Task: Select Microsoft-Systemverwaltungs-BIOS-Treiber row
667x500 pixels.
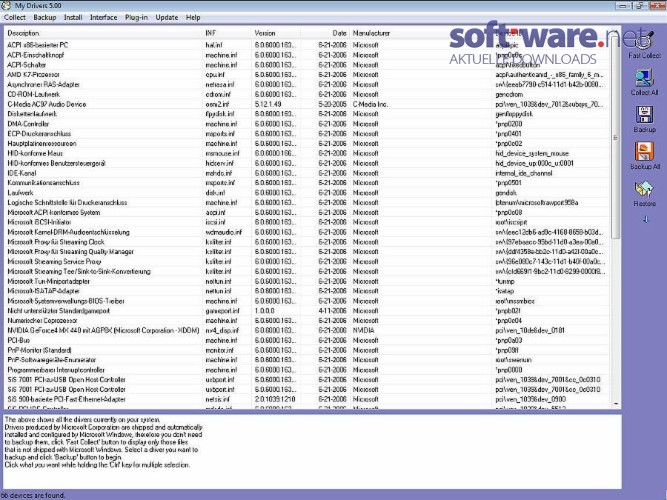Action: click(306, 301)
